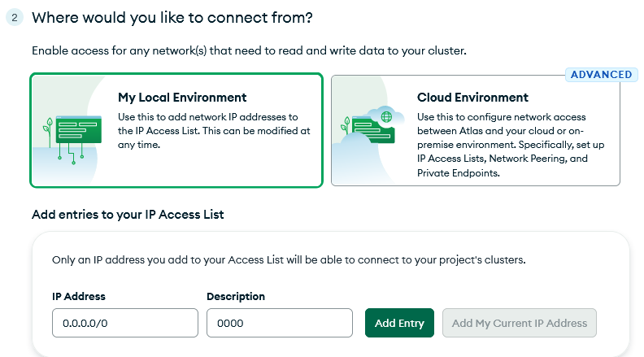Click the Local Environment description text

[214, 131]
